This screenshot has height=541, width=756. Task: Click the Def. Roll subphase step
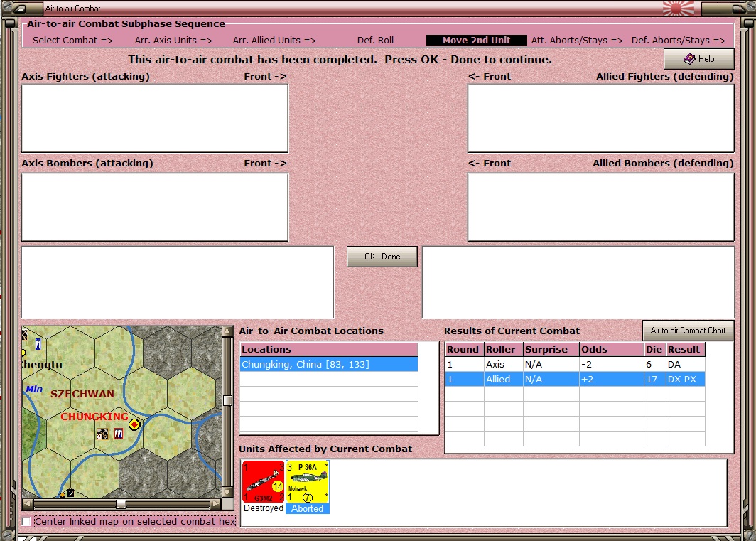tap(375, 41)
